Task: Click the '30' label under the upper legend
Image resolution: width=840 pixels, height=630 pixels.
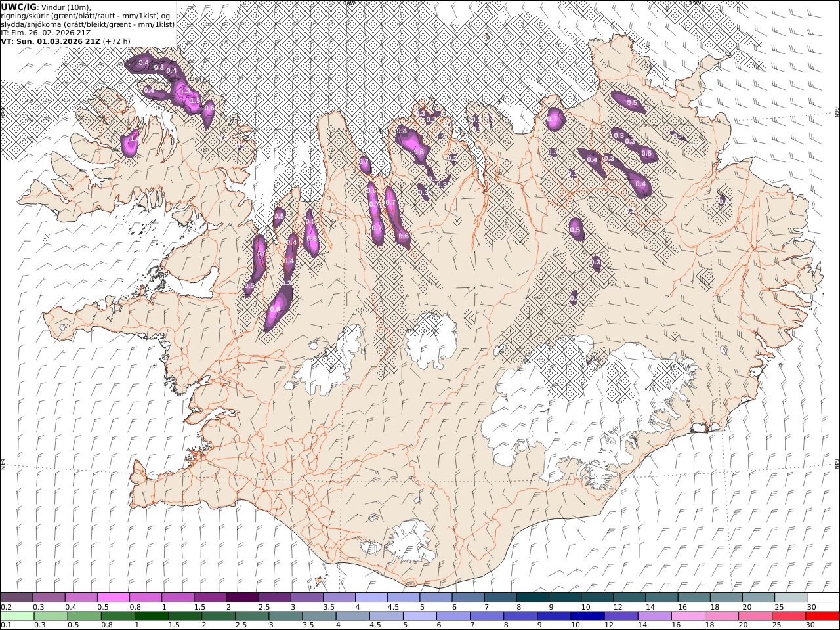Action: pyautogui.click(x=811, y=607)
